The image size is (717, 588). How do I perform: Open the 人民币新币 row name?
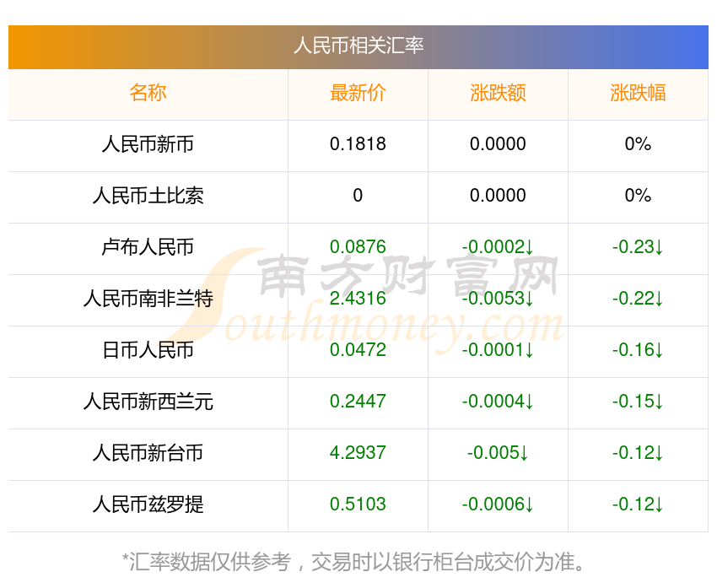coord(148,144)
